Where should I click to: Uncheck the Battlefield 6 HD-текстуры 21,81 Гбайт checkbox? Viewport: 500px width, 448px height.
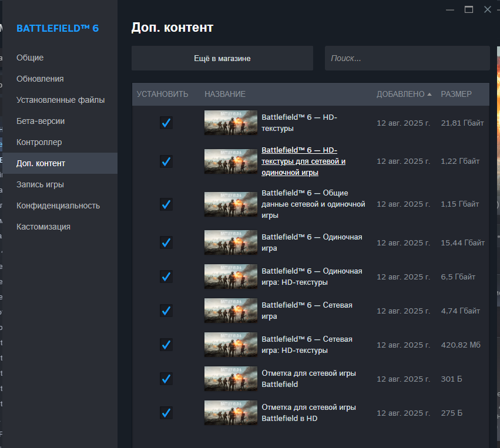tap(166, 123)
